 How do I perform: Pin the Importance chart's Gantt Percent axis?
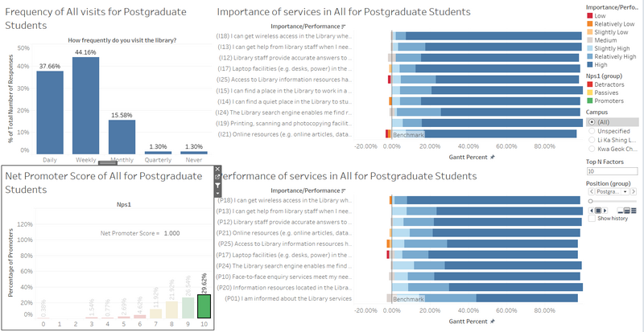(x=493, y=158)
